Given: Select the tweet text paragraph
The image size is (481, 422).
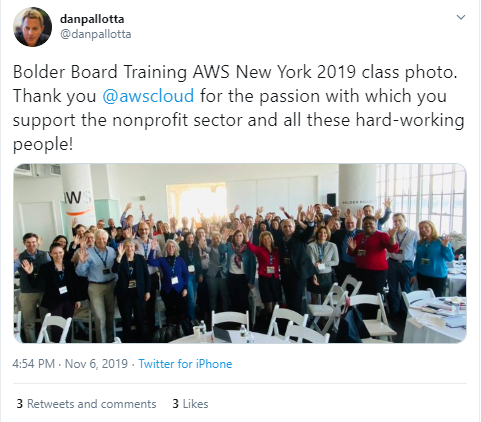Looking at the screenshot, I should (x=239, y=108).
